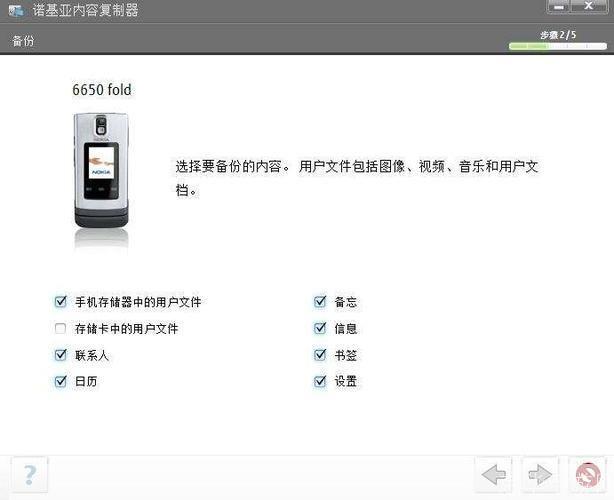Uncheck the 设置 checkbox
The height and width of the screenshot is (500, 614).
pos(320,381)
